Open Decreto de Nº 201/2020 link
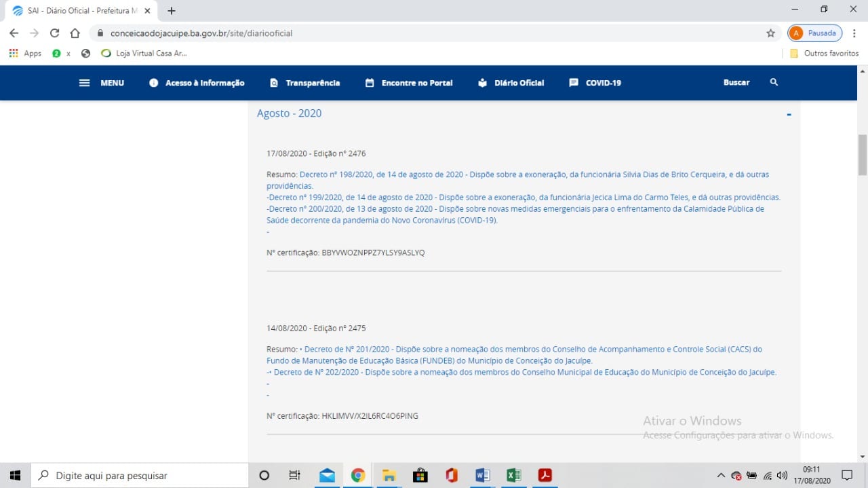 coord(514,355)
